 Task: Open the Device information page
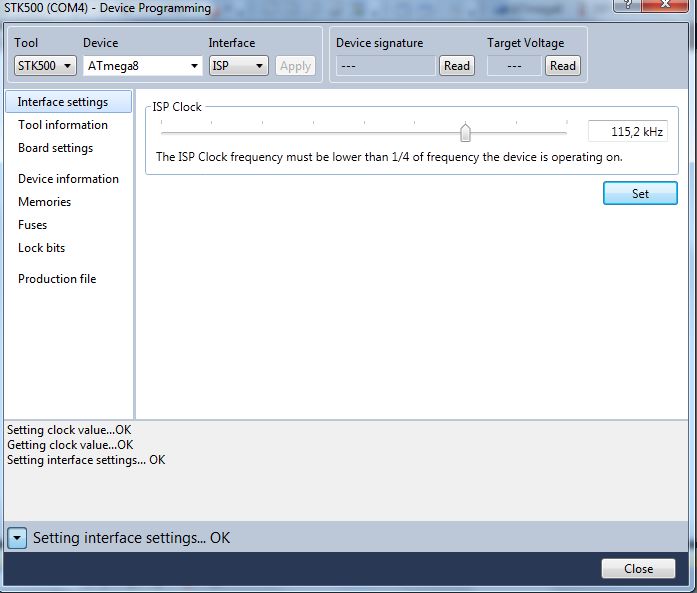[68, 179]
